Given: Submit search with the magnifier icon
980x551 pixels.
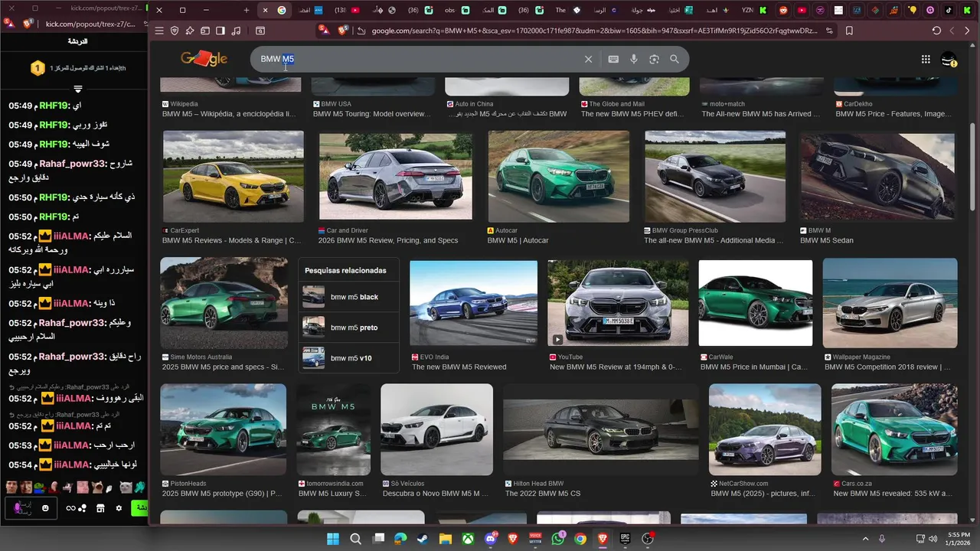Looking at the screenshot, I should (675, 59).
